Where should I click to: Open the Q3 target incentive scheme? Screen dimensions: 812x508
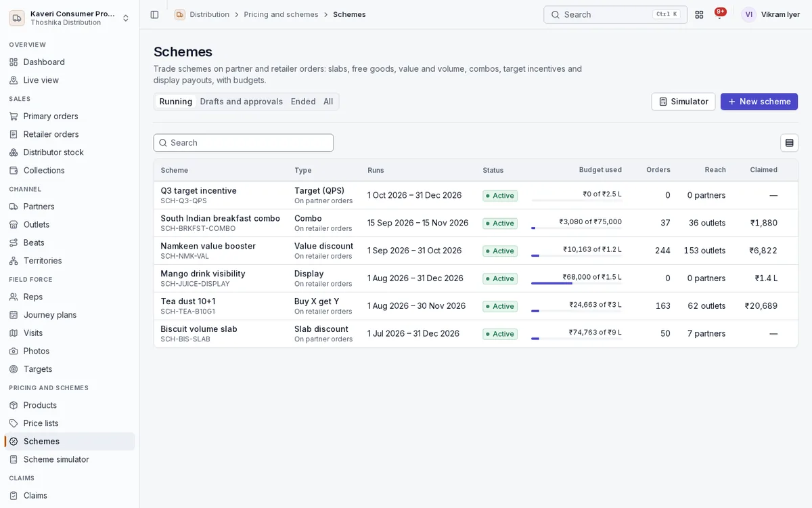198,190
